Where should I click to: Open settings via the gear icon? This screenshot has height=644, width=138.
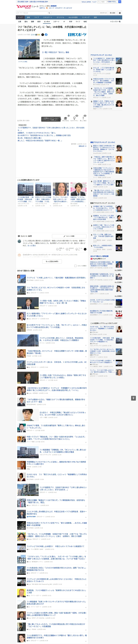click(x=120, y=13)
